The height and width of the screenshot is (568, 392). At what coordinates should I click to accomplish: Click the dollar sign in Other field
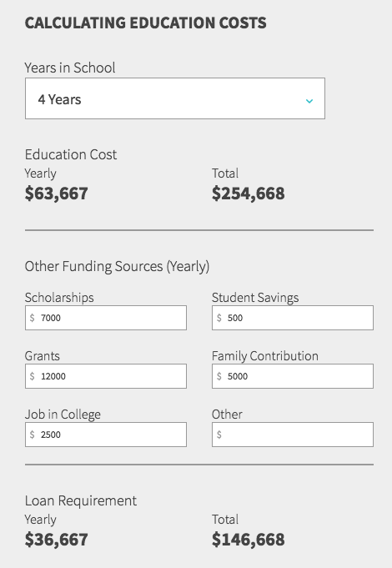pos(219,435)
